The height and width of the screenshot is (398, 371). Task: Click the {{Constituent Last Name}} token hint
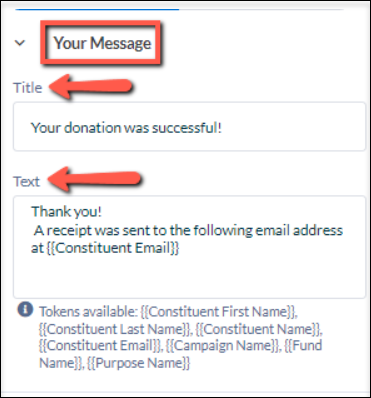tap(114, 329)
